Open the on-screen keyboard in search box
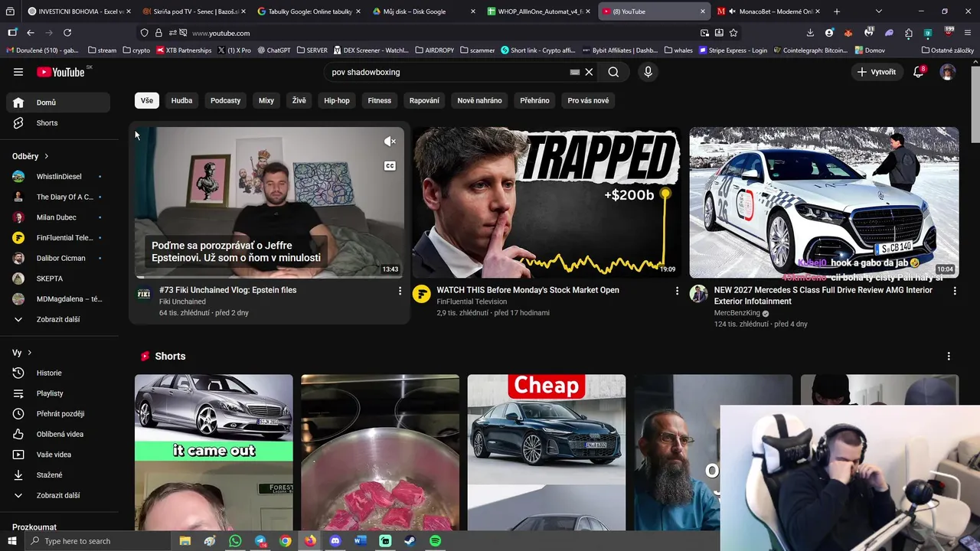Image resolution: width=980 pixels, height=551 pixels. click(575, 72)
